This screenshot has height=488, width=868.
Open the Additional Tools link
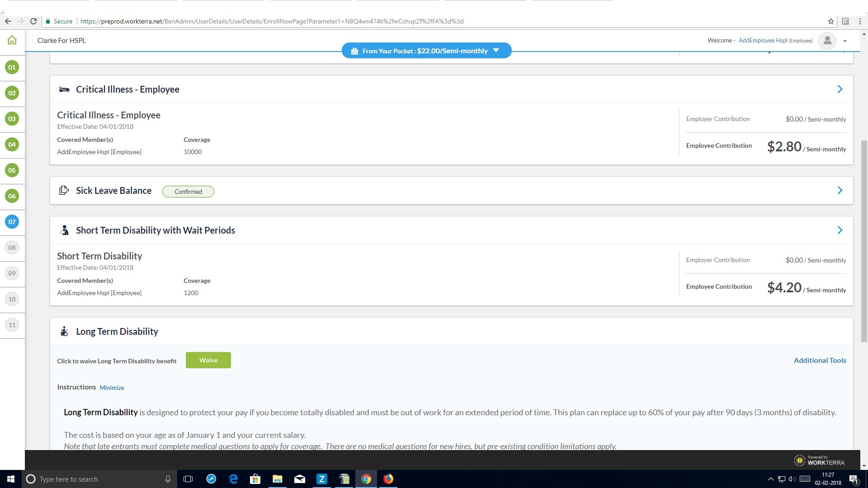point(820,361)
